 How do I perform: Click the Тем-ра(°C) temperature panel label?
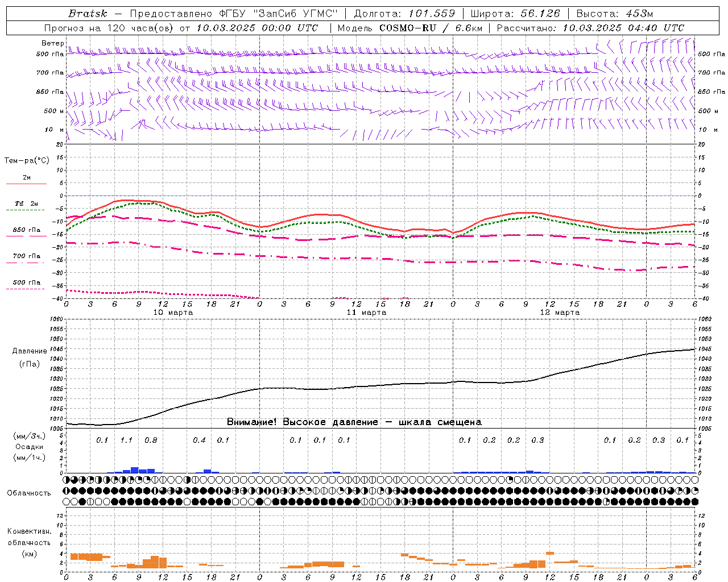pos(27,161)
